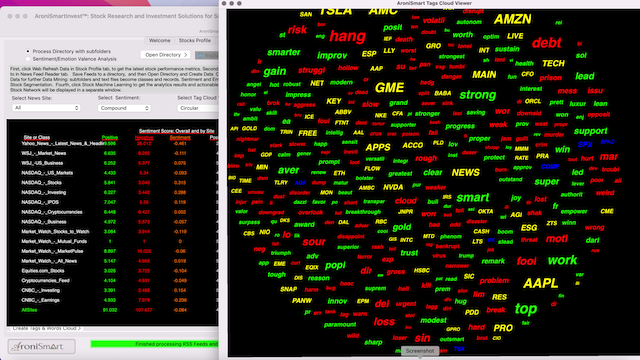
Task: Select the WSJ_-_Market_News row
Action: pos(44,153)
